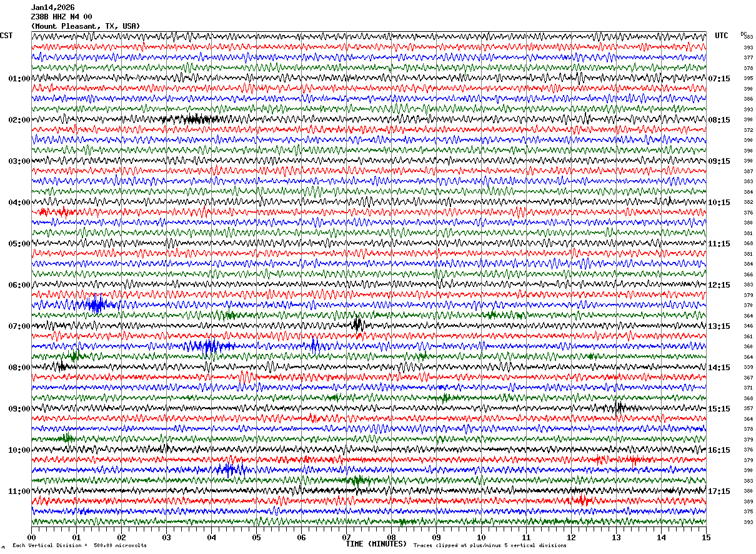
Task: Click DC value "371" in the DC column
Action: 748,388
